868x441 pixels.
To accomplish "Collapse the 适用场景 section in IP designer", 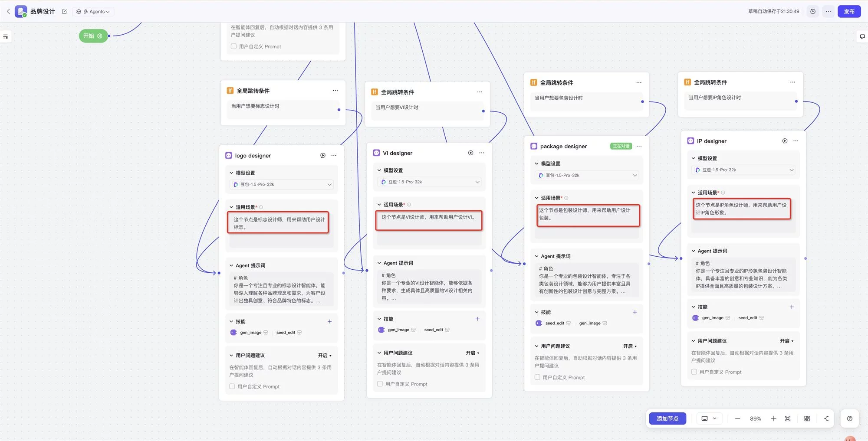I will (x=694, y=192).
